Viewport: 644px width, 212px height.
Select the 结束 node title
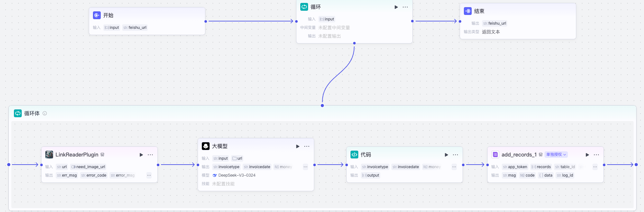coord(479,11)
